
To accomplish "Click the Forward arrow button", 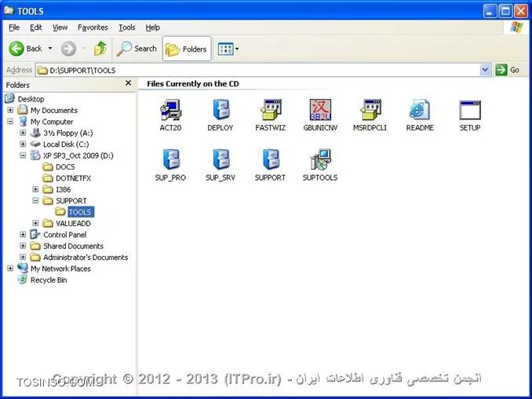I will [x=68, y=49].
